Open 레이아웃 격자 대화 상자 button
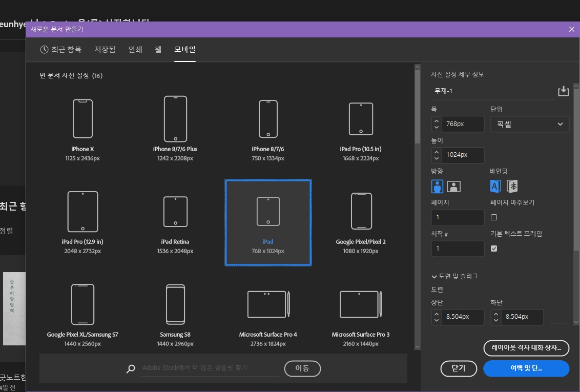This screenshot has width=580, height=392. tap(526, 347)
